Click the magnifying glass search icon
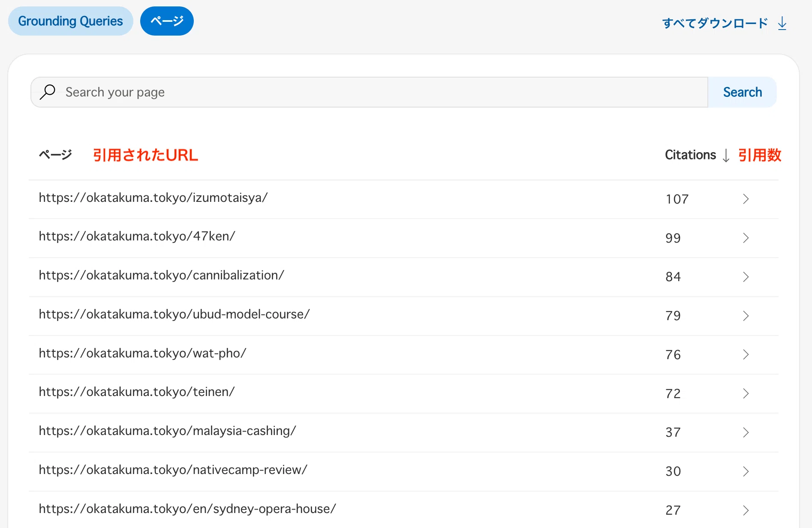 click(48, 92)
